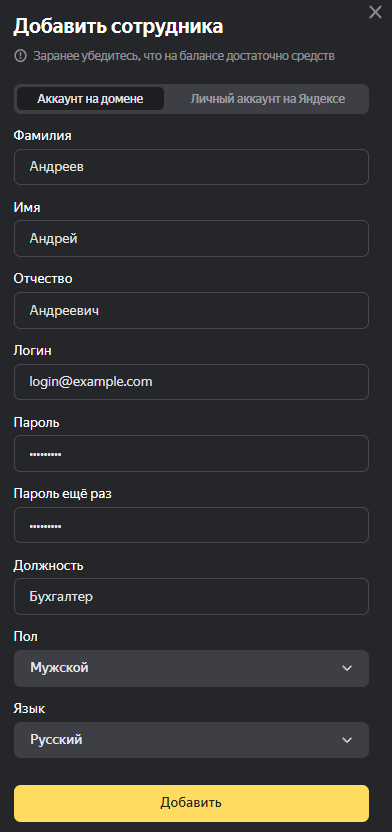The height and width of the screenshot is (832, 392).
Task: Focus the Пароль input field
Action: (x=191, y=454)
